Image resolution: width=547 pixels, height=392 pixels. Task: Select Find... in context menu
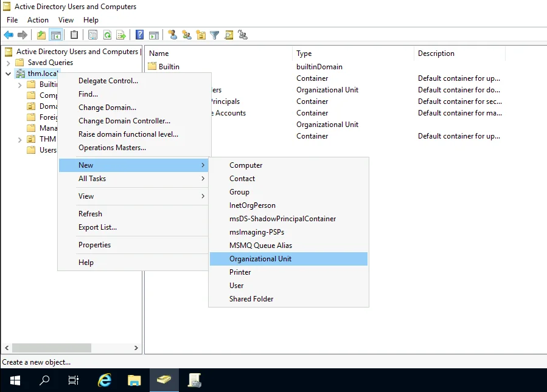click(134, 94)
